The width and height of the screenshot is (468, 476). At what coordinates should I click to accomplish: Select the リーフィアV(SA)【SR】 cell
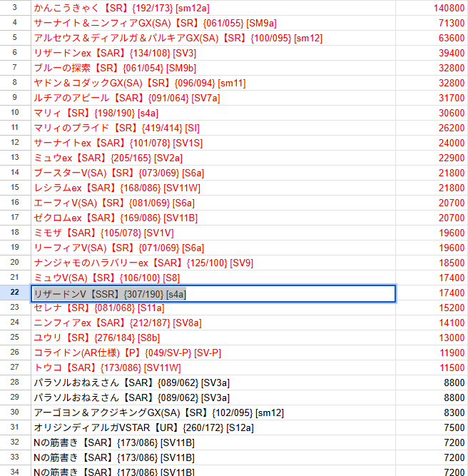click(213, 248)
